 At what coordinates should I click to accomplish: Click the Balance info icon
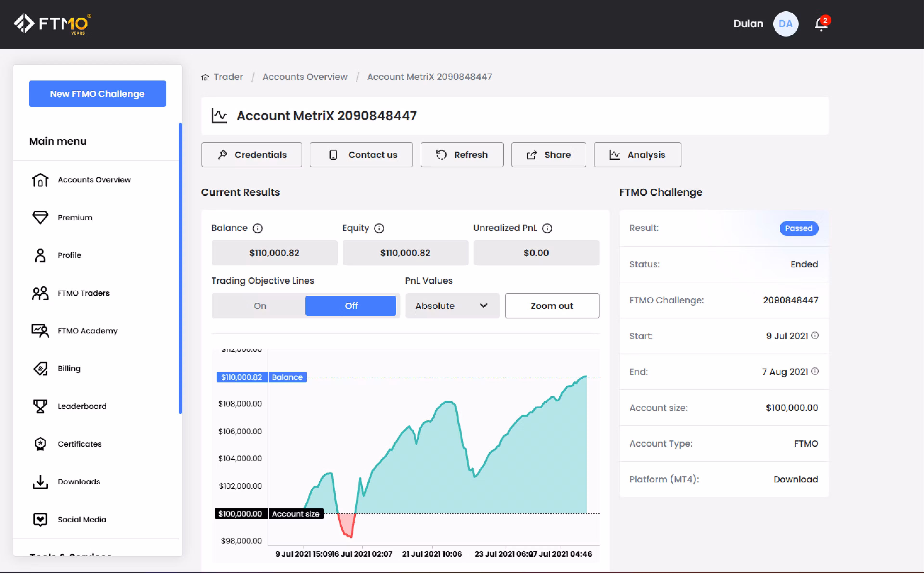point(258,228)
